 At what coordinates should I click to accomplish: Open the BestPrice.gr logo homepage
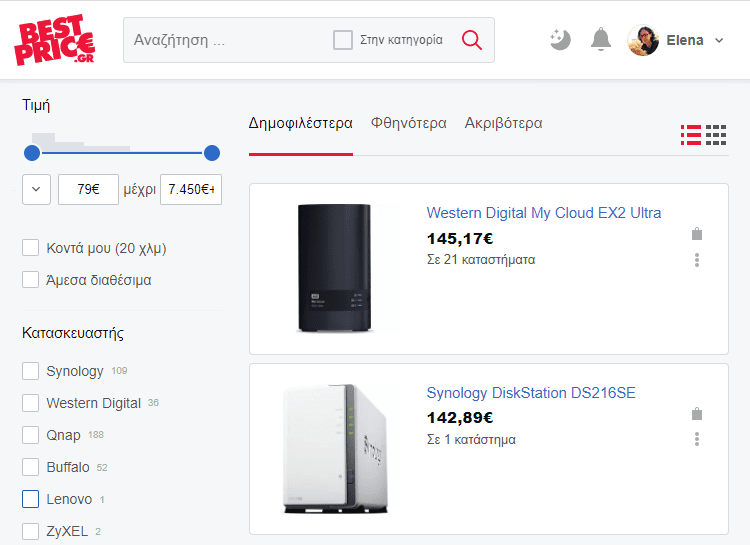(x=55, y=40)
